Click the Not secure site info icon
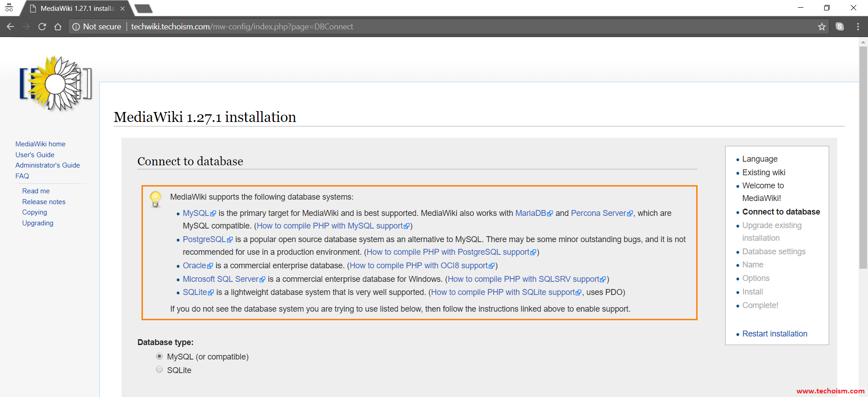This screenshot has width=868, height=397. point(76,27)
